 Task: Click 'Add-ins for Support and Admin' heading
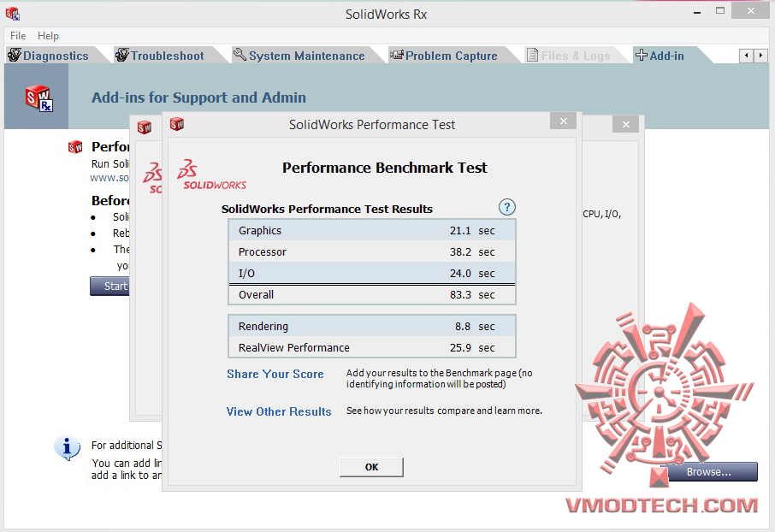click(x=198, y=98)
